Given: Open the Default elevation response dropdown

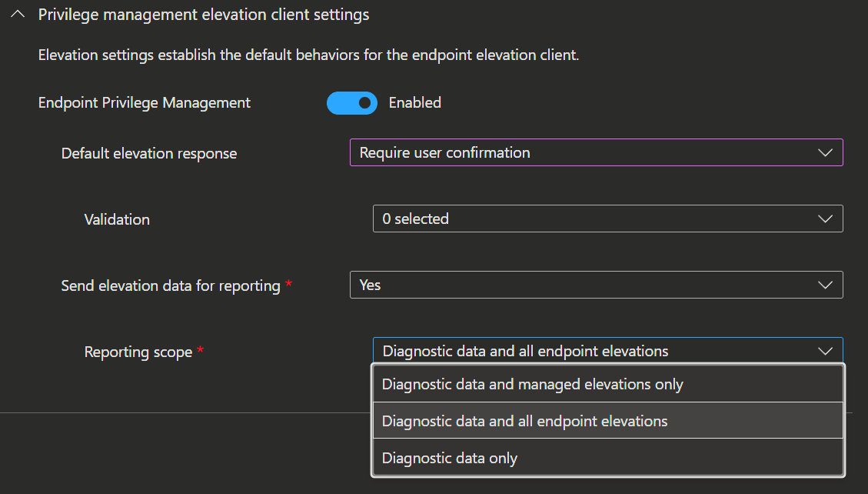Looking at the screenshot, I should click(x=596, y=152).
